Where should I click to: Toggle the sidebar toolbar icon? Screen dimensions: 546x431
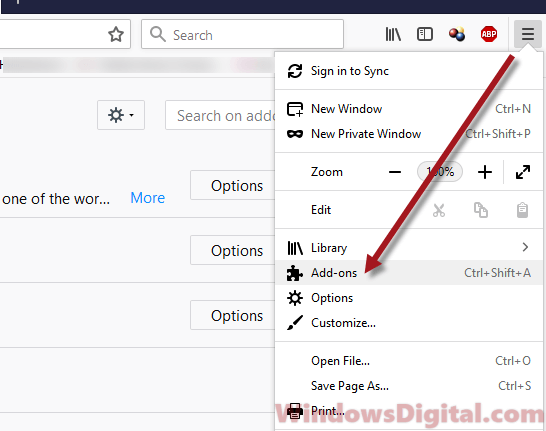(x=424, y=34)
